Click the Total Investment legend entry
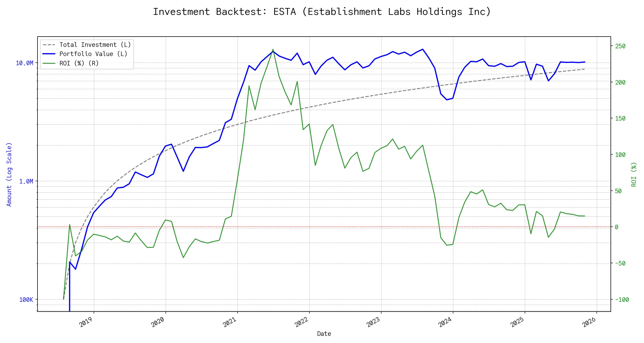This screenshot has width=644, height=343. point(95,45)
